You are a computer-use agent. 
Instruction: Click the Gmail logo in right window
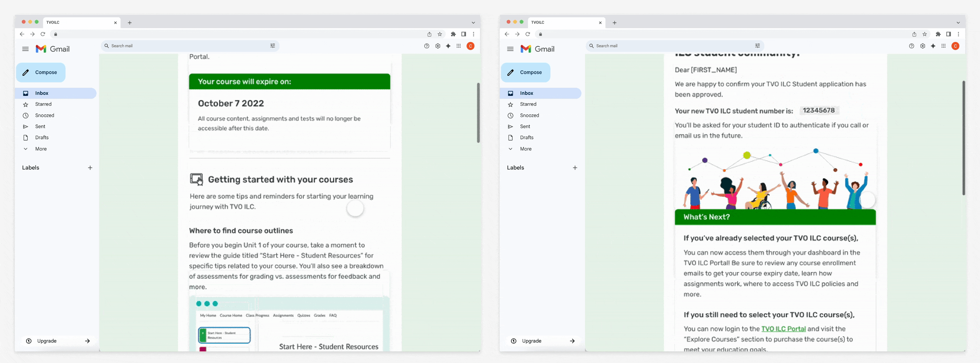537,49
